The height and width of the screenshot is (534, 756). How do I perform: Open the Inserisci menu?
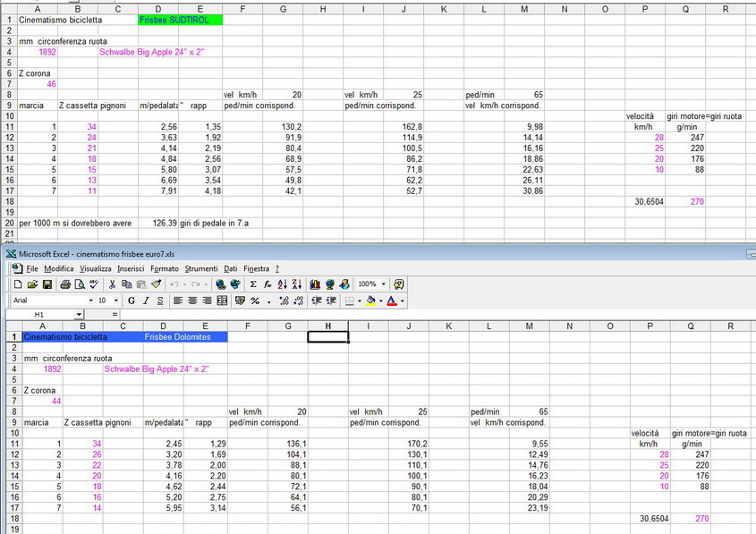[131, 268]
